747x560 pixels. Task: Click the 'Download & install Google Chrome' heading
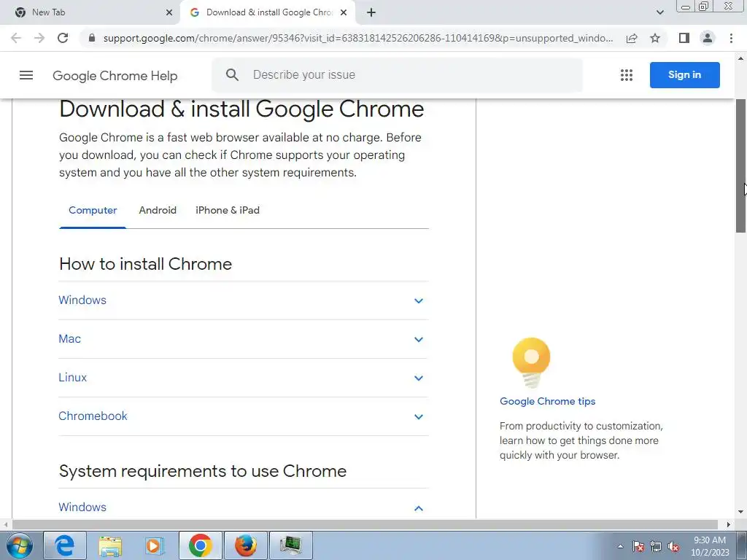[241, 109]
